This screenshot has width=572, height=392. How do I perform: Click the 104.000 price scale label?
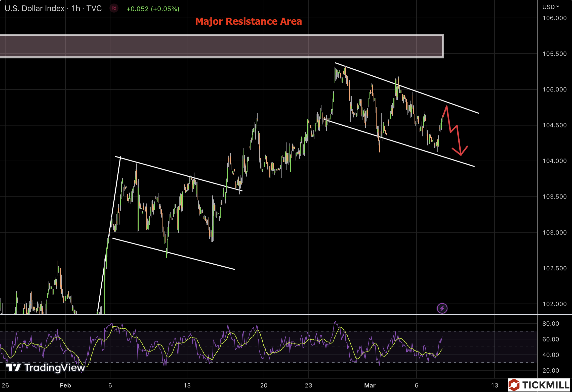point(554,161)
